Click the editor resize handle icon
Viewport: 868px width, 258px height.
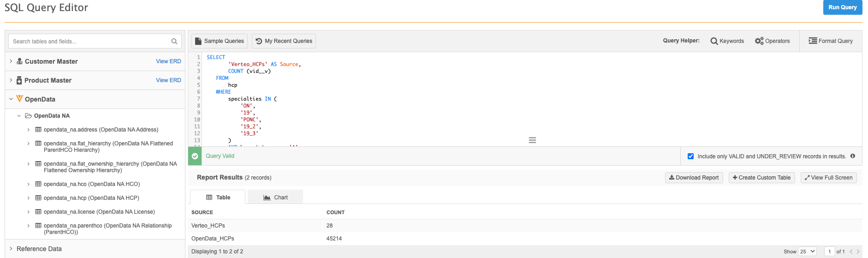tap(532, 140)
